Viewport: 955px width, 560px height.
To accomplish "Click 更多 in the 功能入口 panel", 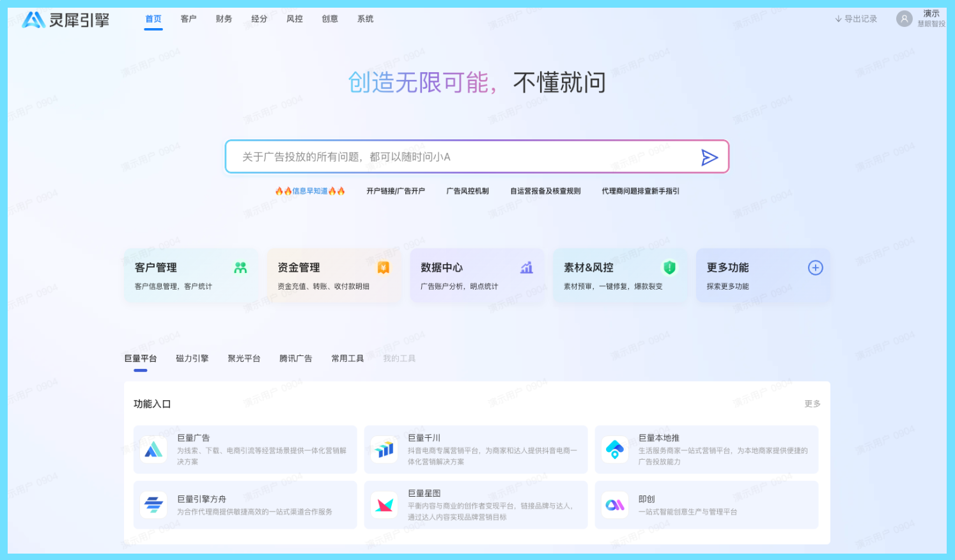I will coord(812,404).
